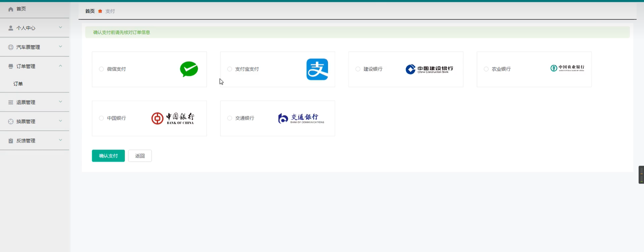Click the 交通银行 label text
Image resolution: width=644 pixels, height=252 pixels.
245,118
